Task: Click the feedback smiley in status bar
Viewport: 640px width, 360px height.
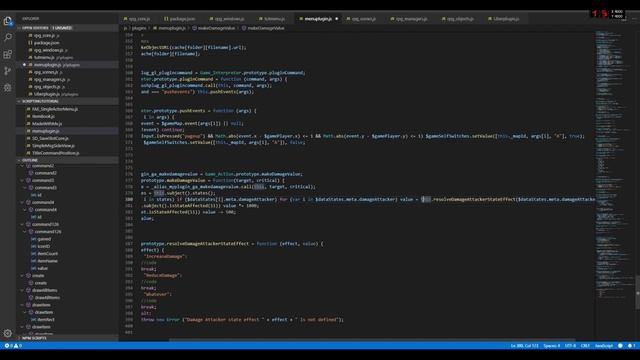Action: click(x=620, y=346)
